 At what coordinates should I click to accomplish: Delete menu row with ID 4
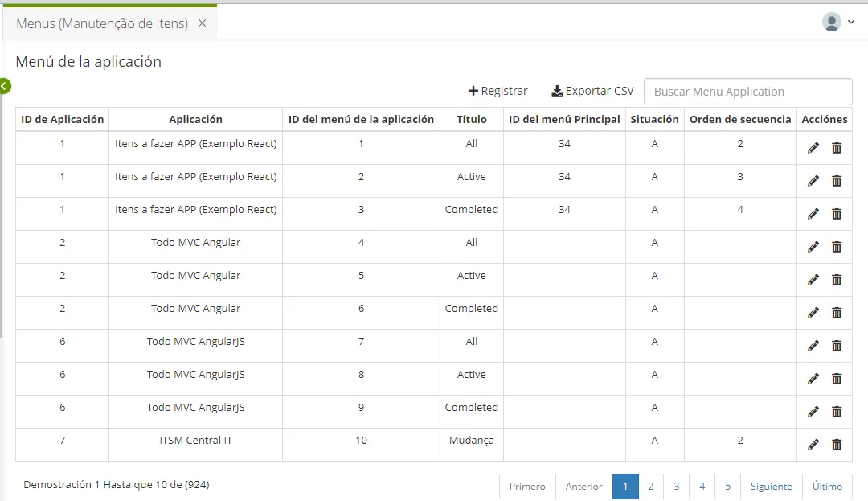click(x=837, y=247)
